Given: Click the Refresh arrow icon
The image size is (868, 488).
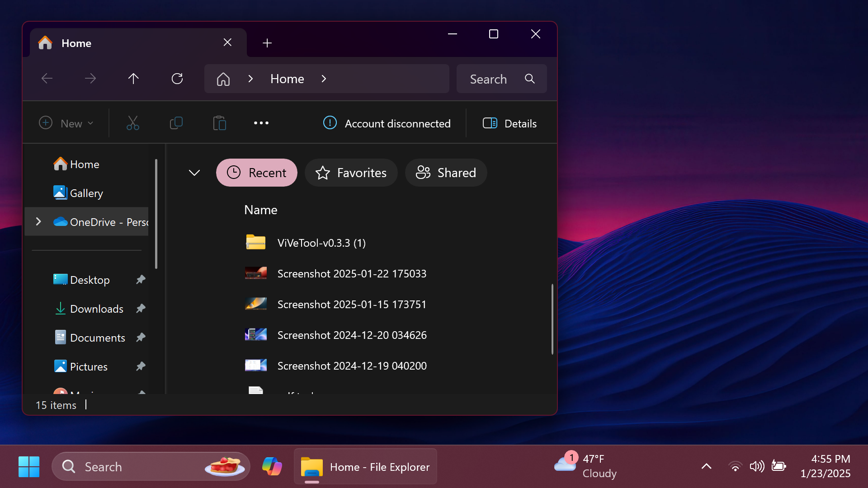Looking at the screenshot, I should (x=177, y=79).
